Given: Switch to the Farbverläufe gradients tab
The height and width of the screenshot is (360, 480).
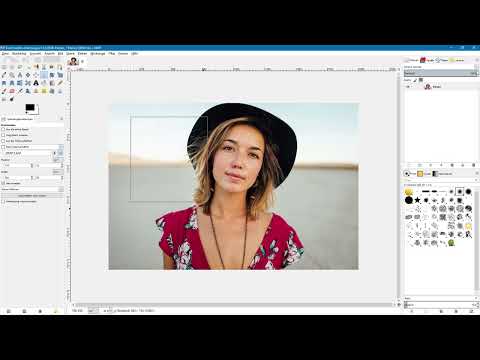Looking at the screenshot, I should coord(442,173).
